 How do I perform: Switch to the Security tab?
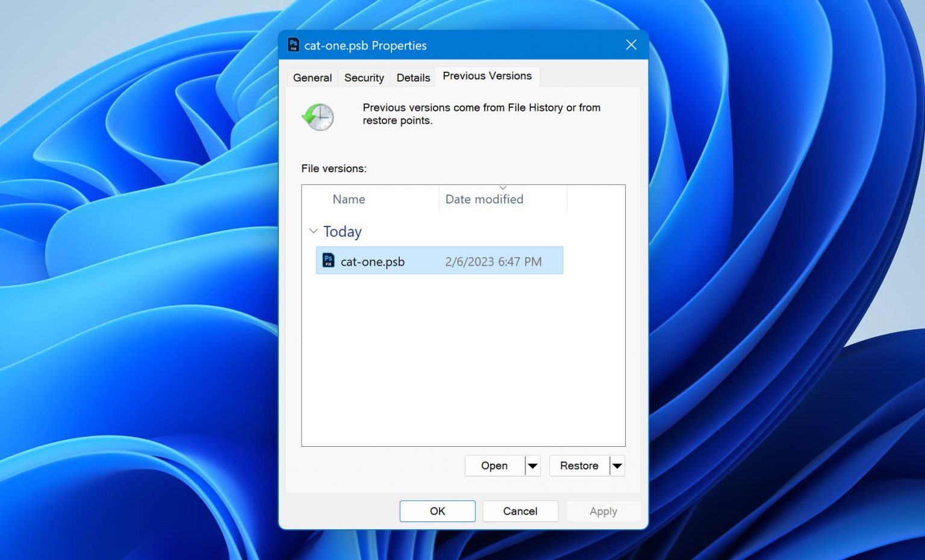pos(364,77)
